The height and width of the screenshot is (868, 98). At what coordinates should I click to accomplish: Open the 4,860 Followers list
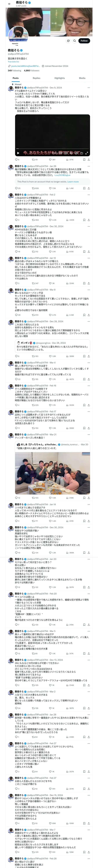31,71
